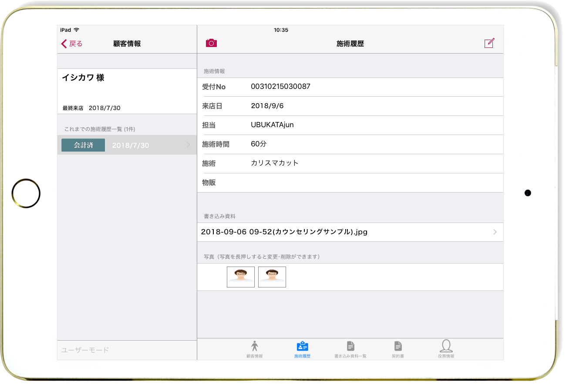The height and width of the screenshot is (392, 566).
Task: Select the 施術履歴 tab icon
Action: click(x=302, y=347)
